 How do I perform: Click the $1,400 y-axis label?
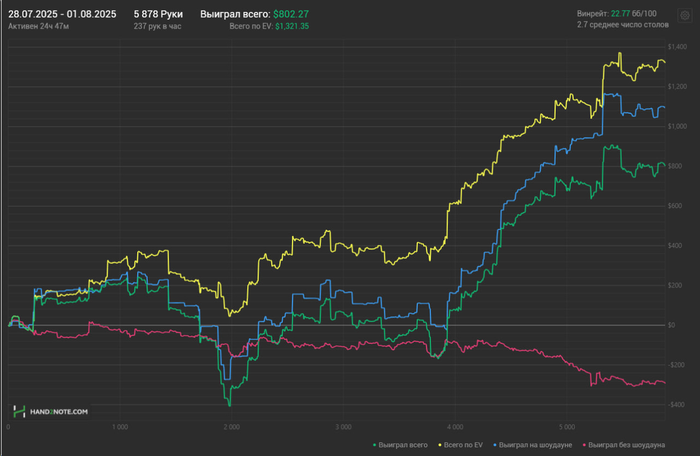[677, 46]
